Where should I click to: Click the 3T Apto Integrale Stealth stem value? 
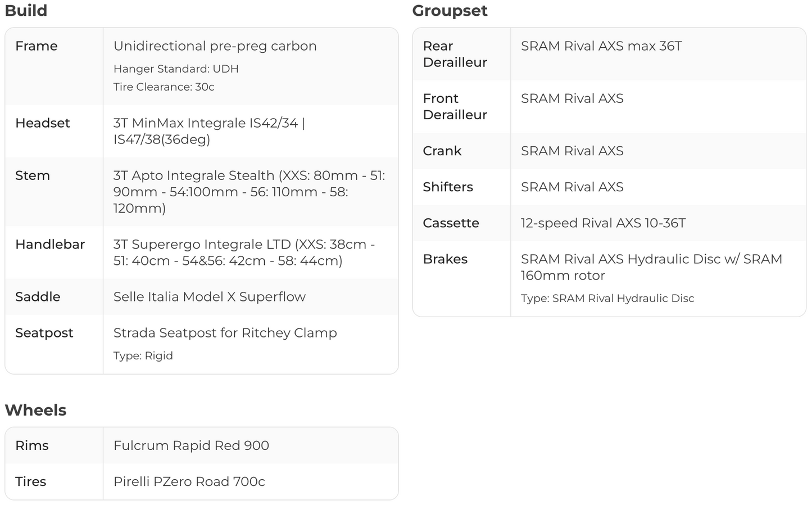coord(249,192)
